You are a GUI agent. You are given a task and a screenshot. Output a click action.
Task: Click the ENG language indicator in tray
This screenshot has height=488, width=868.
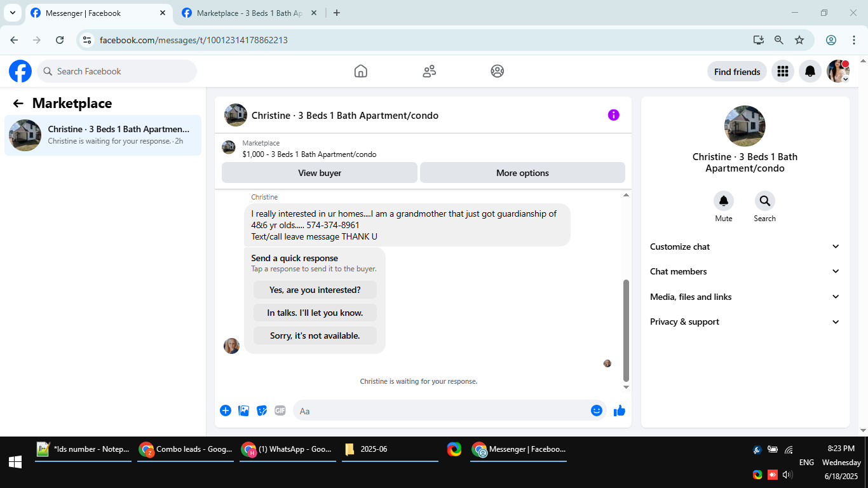(x=806, y=462)
